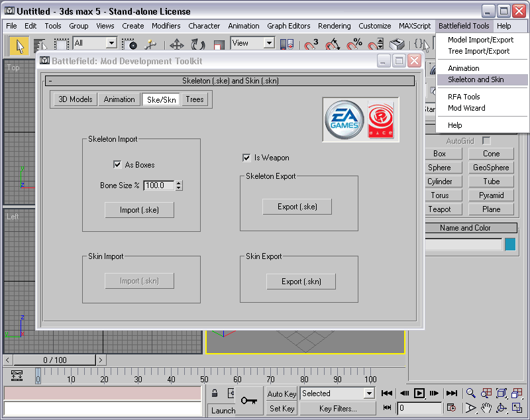Toggle Key Mode icon beside frame field
The width and height of the screenshot is (530, 420).
(387, 408)
